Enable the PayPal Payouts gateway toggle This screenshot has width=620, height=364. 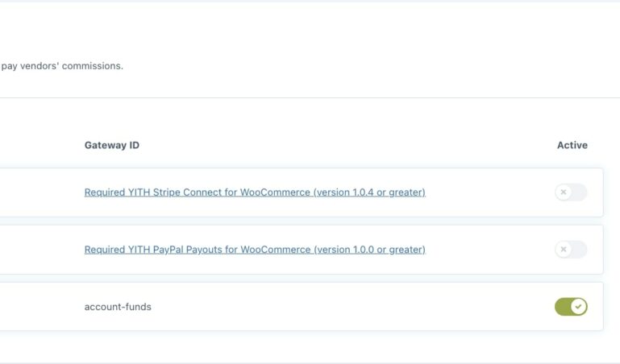pyautogui.click(x=571, y=250)
